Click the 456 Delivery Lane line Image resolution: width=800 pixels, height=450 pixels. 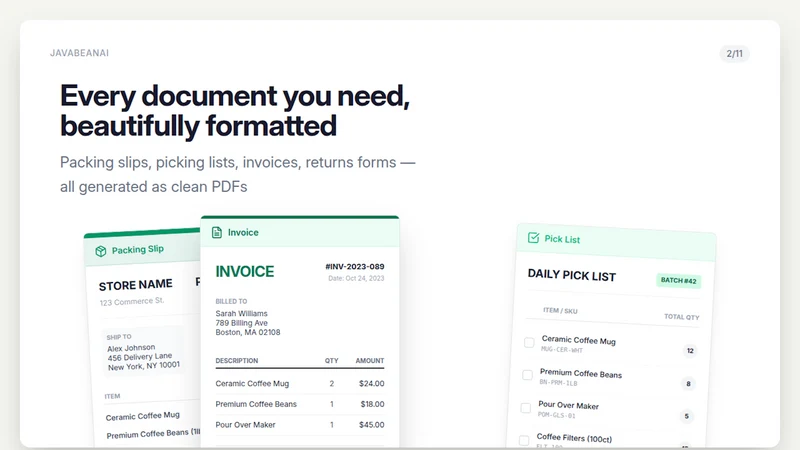140,357
